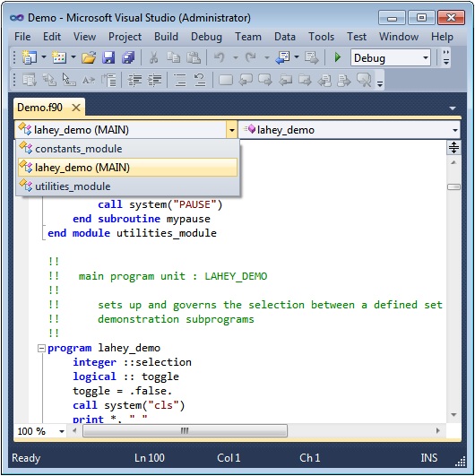The image size is (475, 476).
Task: Open the lahey_demo member dropdown arrow
Action: (x=454, y=130)
